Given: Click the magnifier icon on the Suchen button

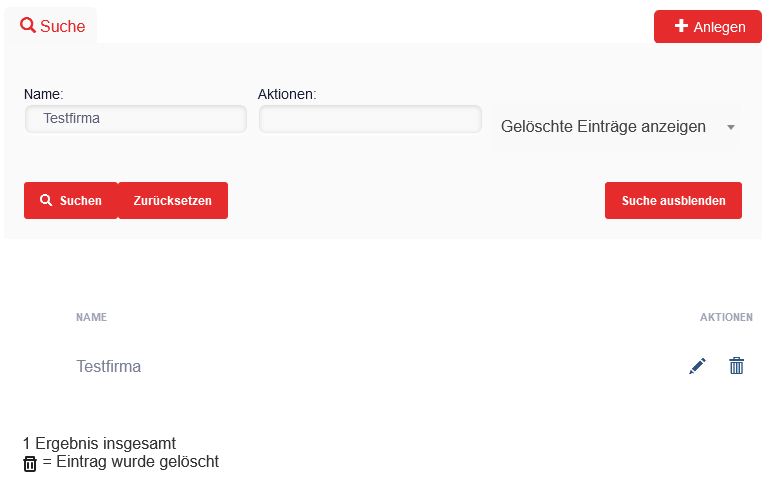Looking at the screenshot, I should 46,200.
